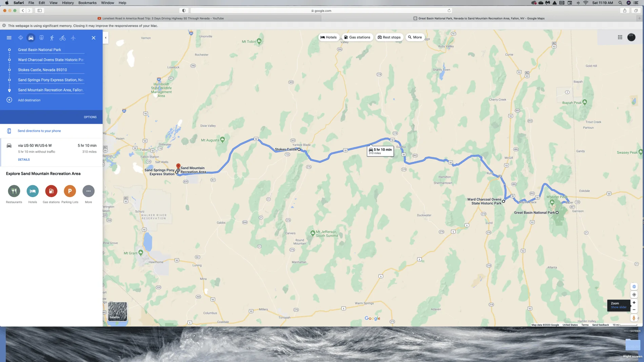644x362 pixels.
Task: Close the directions panel with X
Action: [x=94, y=38]
